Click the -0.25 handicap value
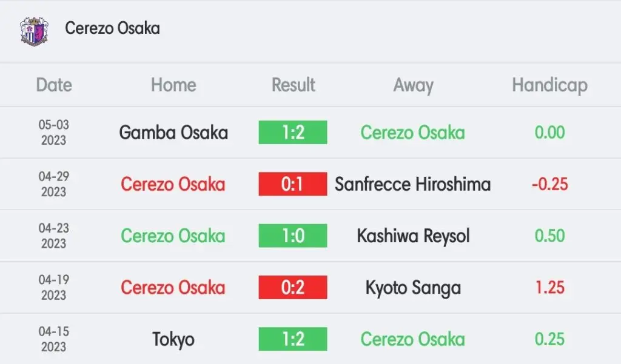 click(549, 184)
